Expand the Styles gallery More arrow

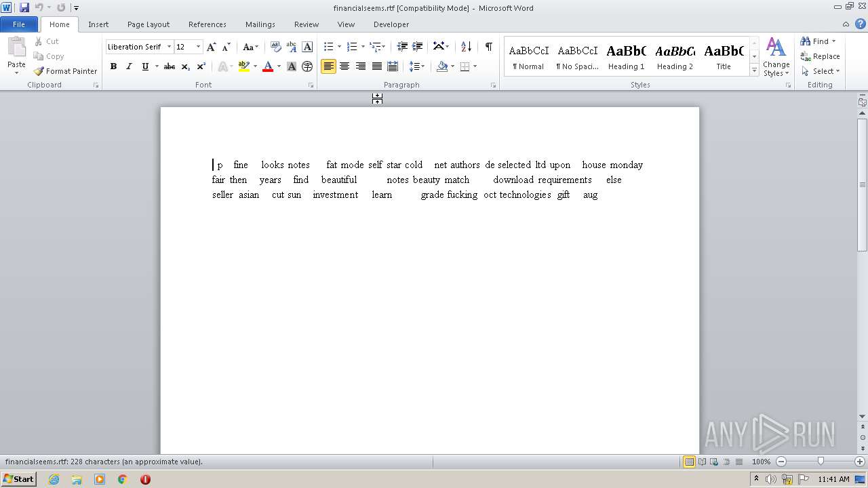point(754,70)
